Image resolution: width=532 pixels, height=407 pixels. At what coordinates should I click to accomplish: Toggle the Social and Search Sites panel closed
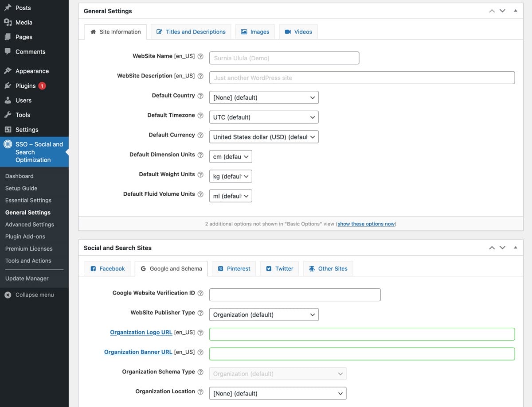point(515,248)
